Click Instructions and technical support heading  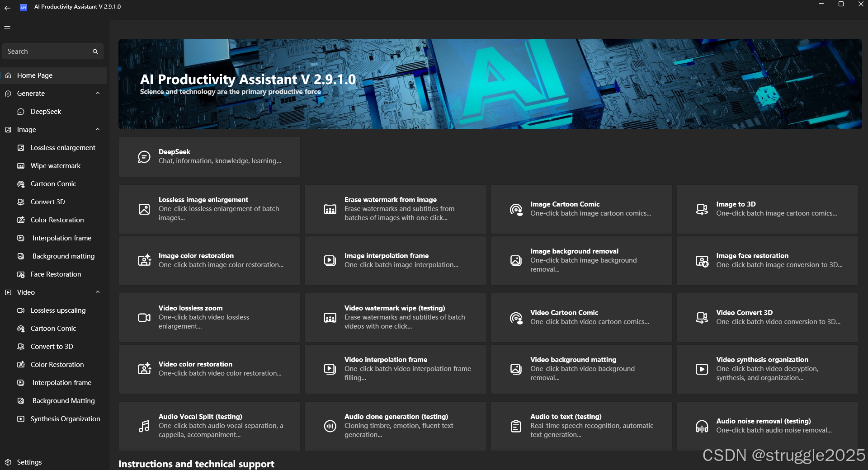point(196,464)
